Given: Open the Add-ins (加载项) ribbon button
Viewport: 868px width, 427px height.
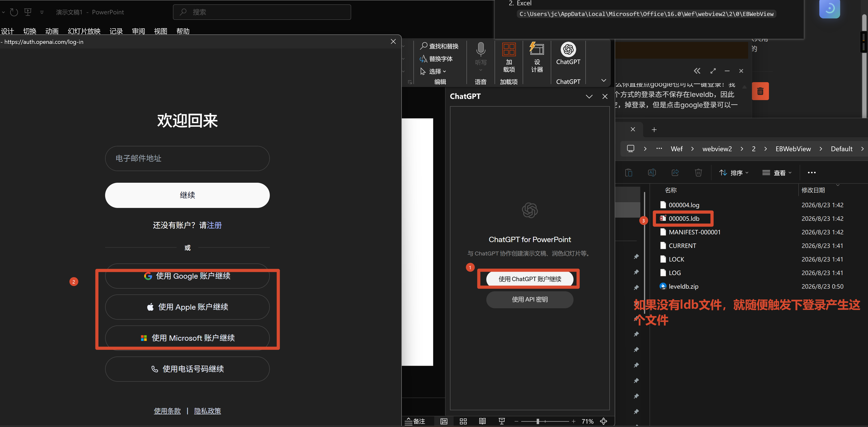Looking at the screenshot, I should (509, 57).
